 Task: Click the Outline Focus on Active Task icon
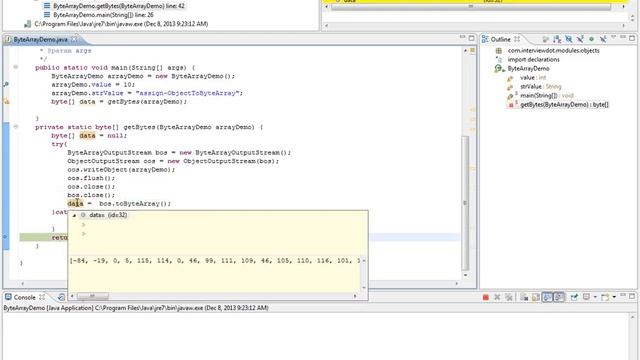point(546,39)
